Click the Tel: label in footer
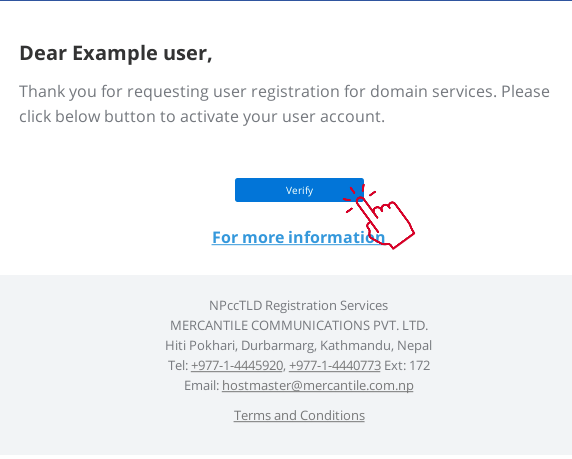 pyautogui.click(x=178, y=366)
